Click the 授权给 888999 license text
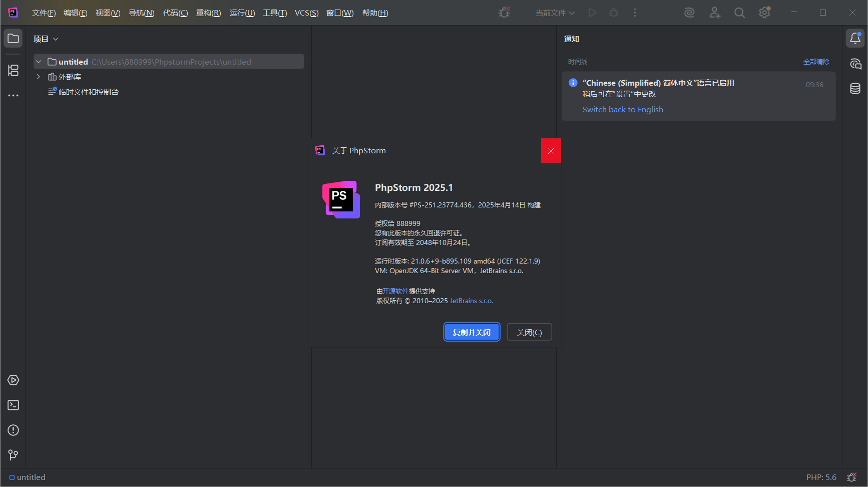The width and height of the screenshot is (868, 487). tap(397, 223)
